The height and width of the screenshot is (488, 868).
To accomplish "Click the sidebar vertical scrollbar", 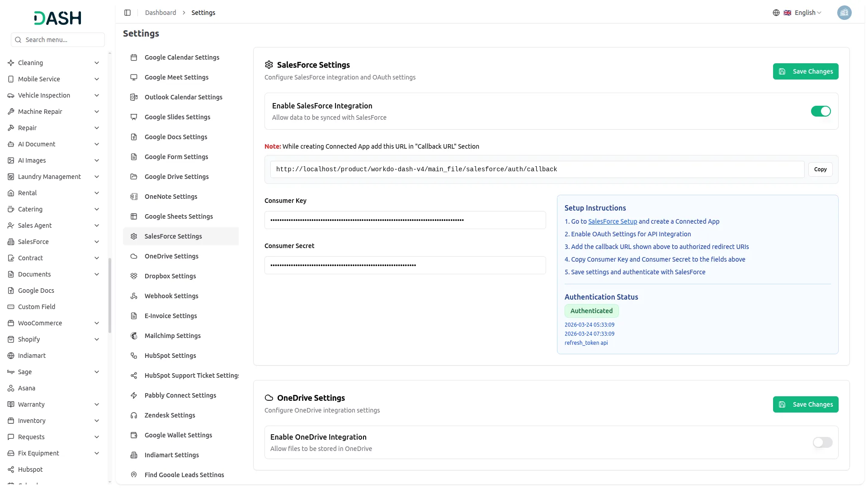I will [x=110, y=296].
